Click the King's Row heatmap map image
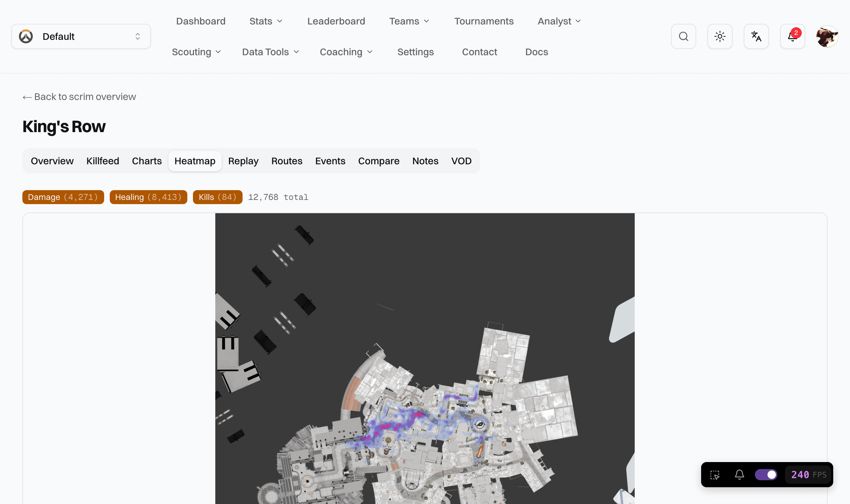Viewport: 850px width, 504px height. pyautogui.click(x=425, y=359)
